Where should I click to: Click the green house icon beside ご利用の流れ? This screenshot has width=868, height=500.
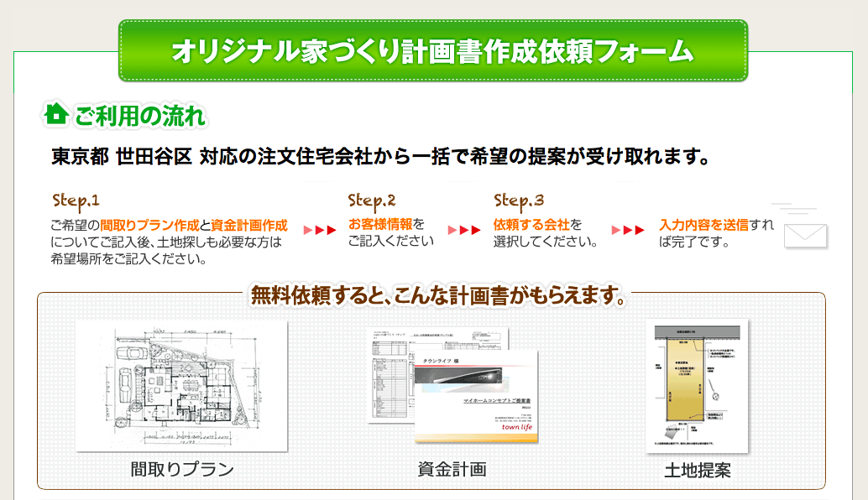[x=55, y=114]
